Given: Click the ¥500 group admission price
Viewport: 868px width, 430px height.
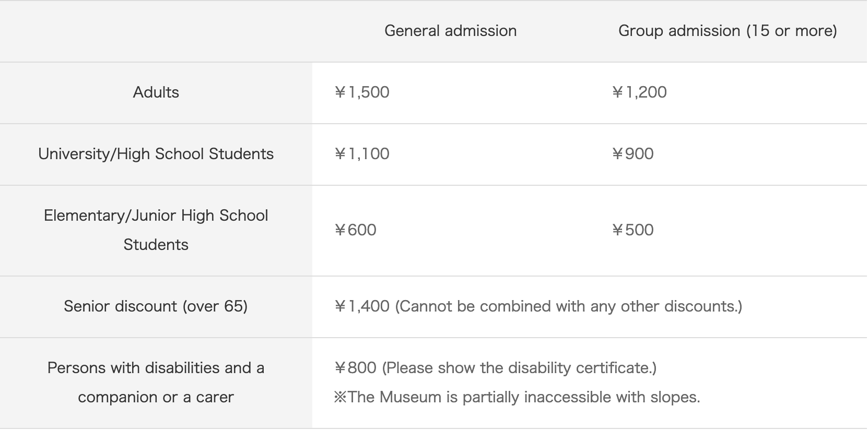Looking at the screenshot, I should (x=632, y=230).
